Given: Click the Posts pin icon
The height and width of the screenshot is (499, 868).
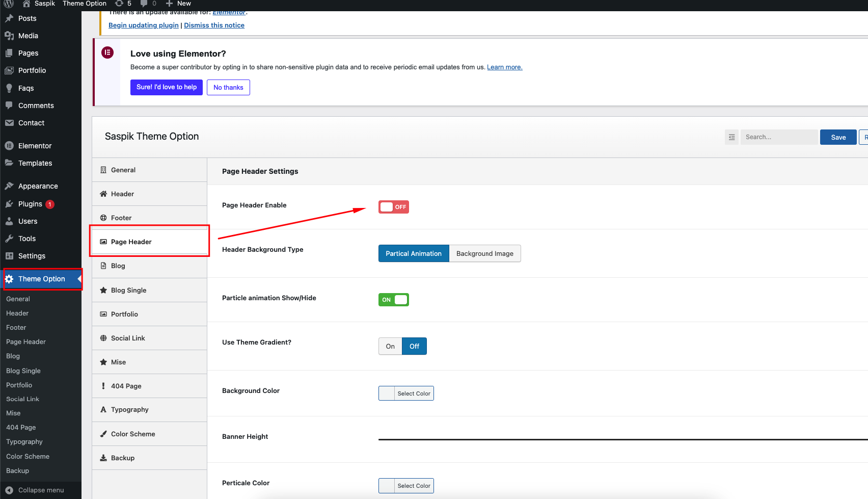Looking at the screenshot, I should pyautogui.click(x=9, y=18).
